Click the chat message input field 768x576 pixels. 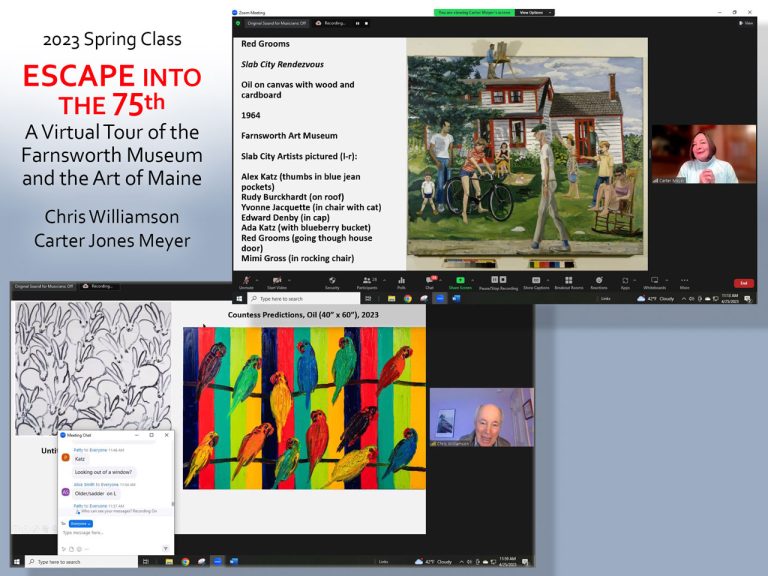[116, 533]
